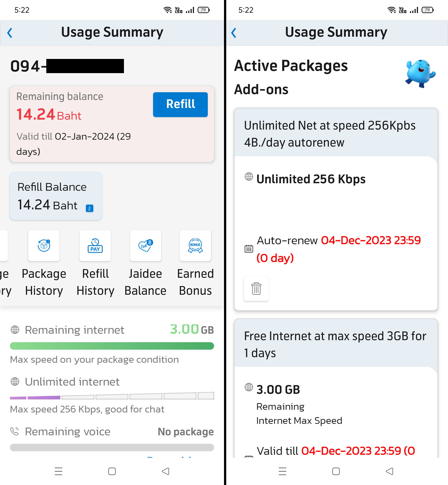Open the Refill Balance card

[x=56, y=196]
